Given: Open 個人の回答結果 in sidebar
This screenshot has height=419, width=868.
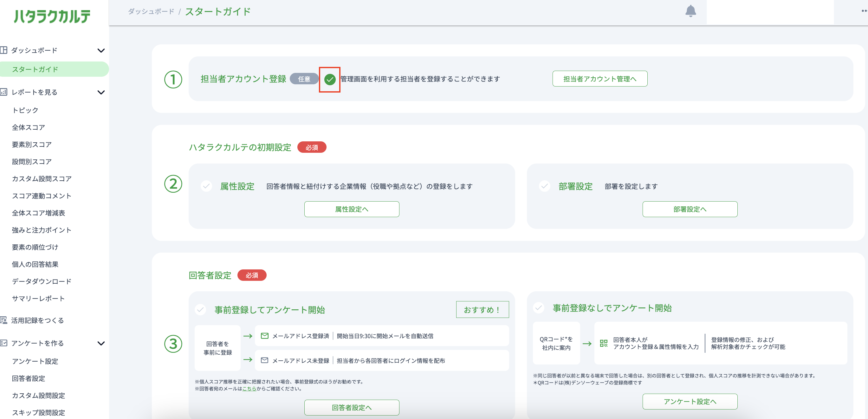Looking at the screenshot, I should pos(35,264).
